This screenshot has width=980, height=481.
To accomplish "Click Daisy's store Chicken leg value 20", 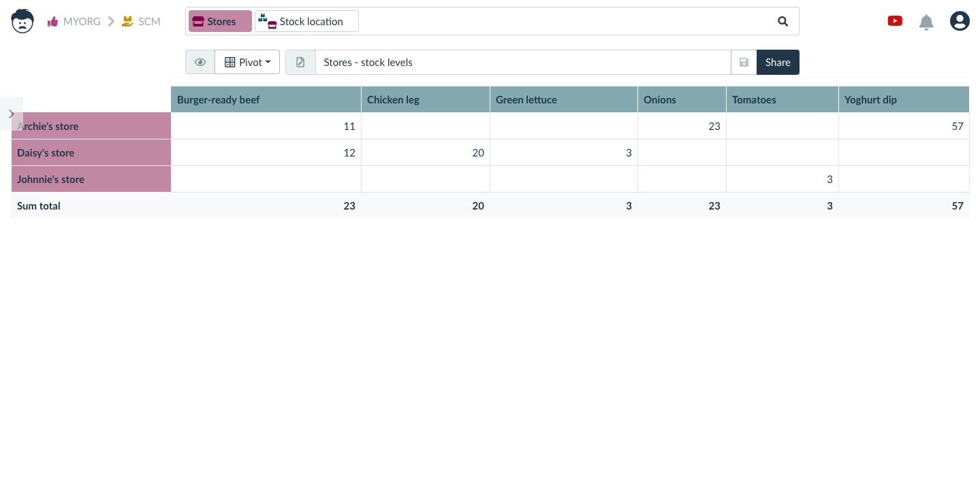I will pyautogui.click(x=478, y=152).
